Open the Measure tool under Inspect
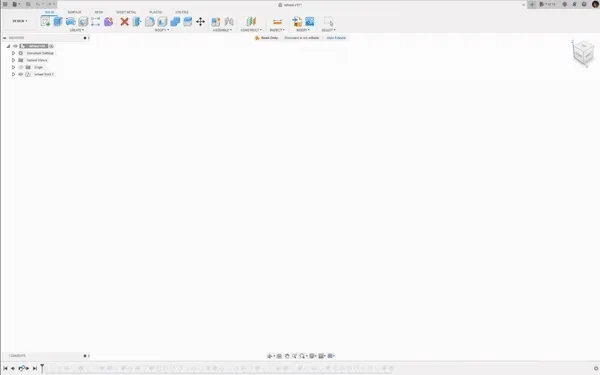The height and width of the screenshot is (375, 600). 277,22
